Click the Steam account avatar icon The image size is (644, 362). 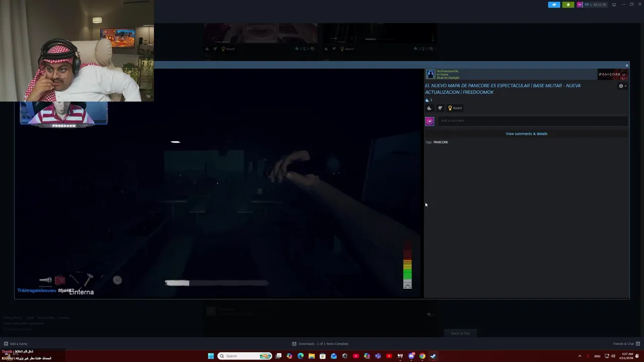click(580, 5)
